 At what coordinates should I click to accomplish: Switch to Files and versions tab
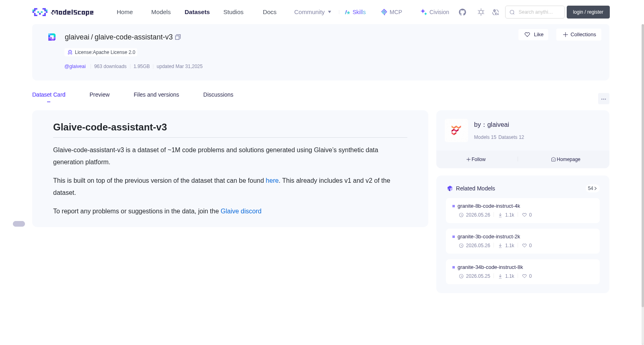pyautogui.click(x=156, y=95)
